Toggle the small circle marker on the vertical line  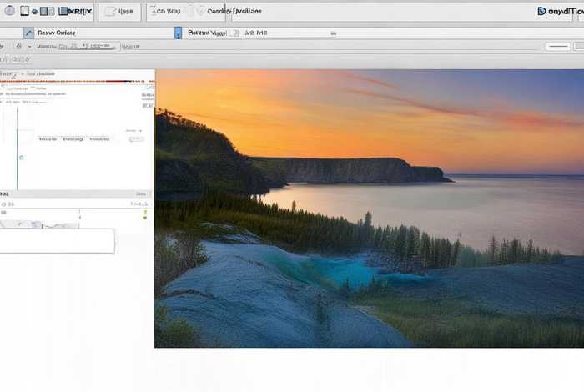[21, 157]
